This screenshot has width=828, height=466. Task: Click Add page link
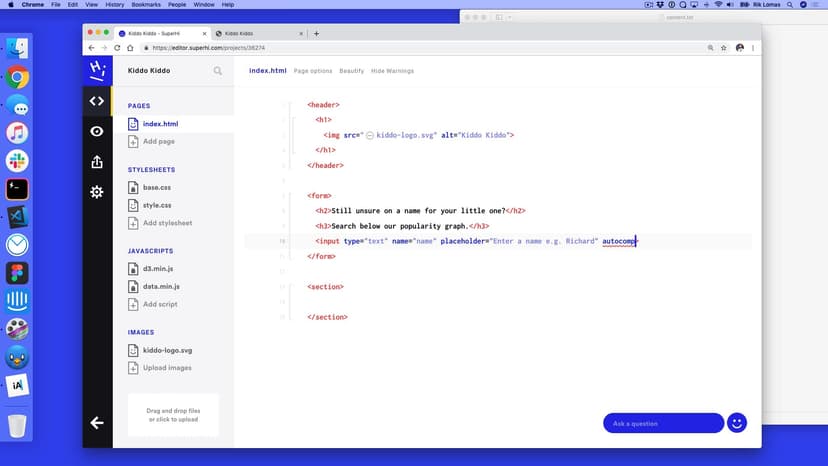tap(158, 142)
